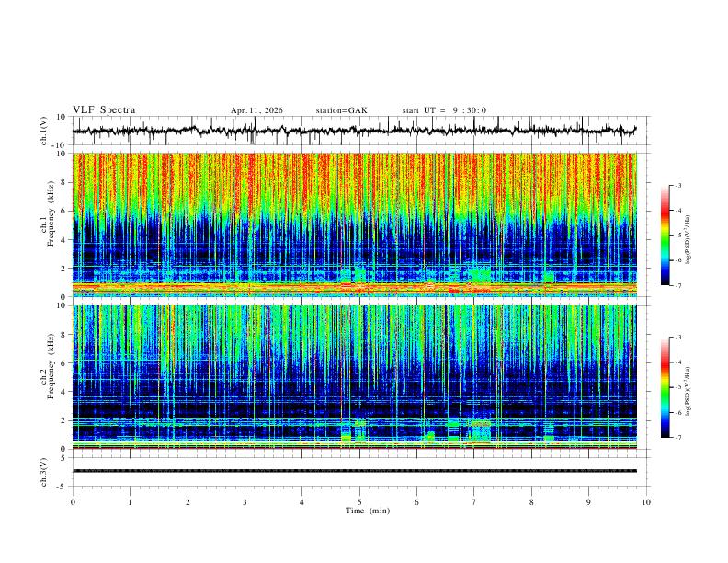The width and height of the screenshot is (728, 563).
Task: Click the "-5" label on ch.2 colorbar
Action: coord(677,387)
